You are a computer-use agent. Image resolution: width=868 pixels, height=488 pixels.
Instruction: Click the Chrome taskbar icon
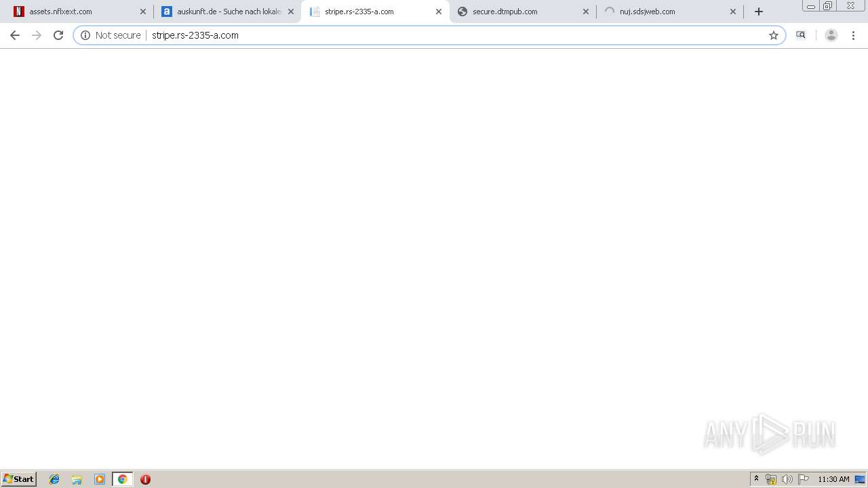[x=122, y=479]
